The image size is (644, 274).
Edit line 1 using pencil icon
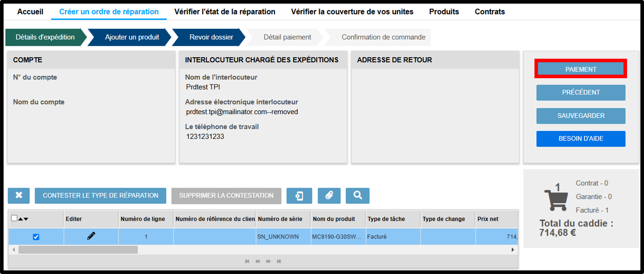[91, 236]
